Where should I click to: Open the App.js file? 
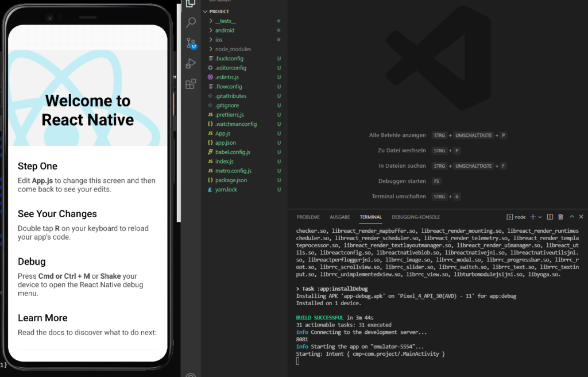223,133
